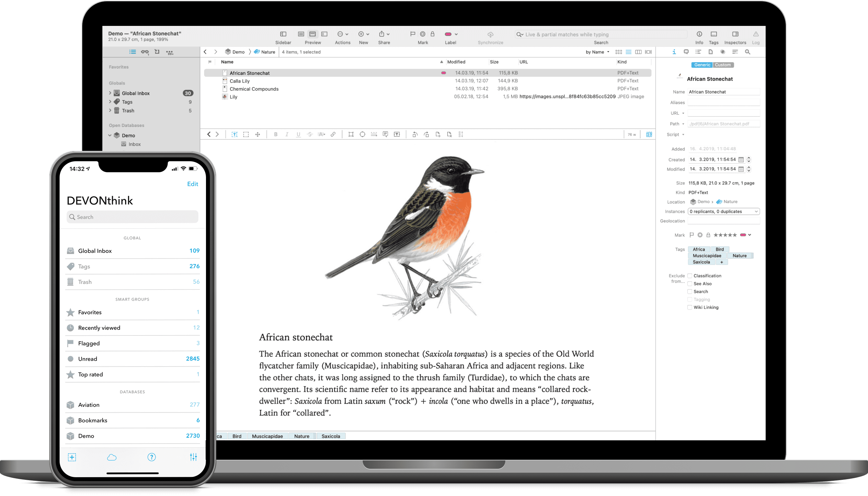868x496 pixels.
Task: Toggle unread circle mark in Info inspector
Action: point(700,235)
